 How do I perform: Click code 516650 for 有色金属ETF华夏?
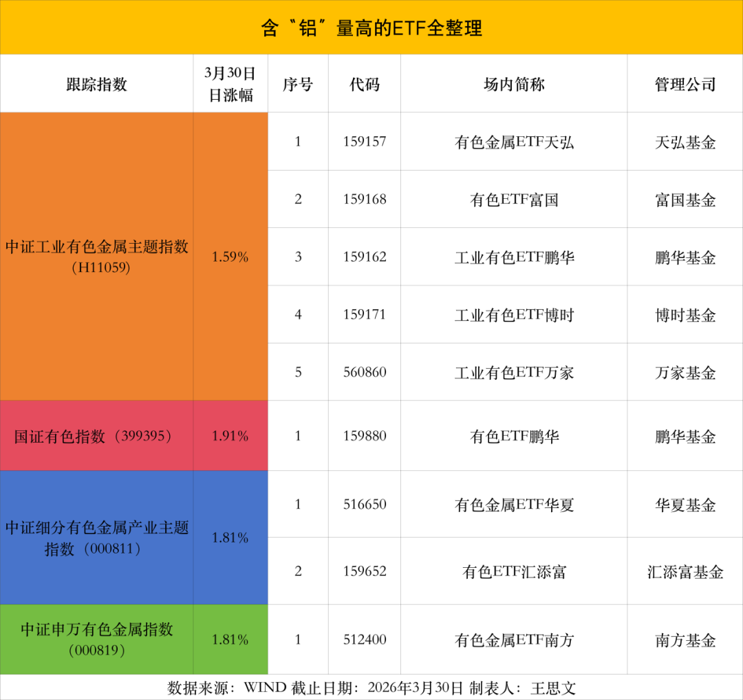[x=365, y=504]
